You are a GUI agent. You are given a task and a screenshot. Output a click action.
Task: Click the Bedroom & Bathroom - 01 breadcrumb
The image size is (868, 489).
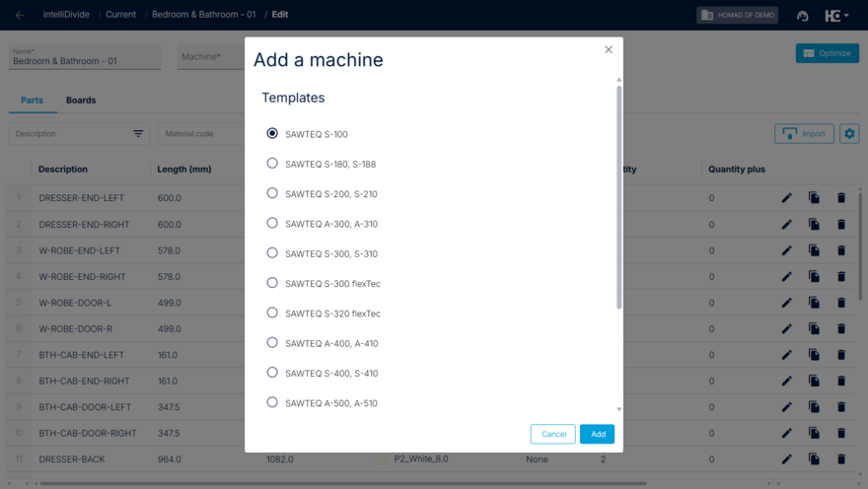pos(204,15)
